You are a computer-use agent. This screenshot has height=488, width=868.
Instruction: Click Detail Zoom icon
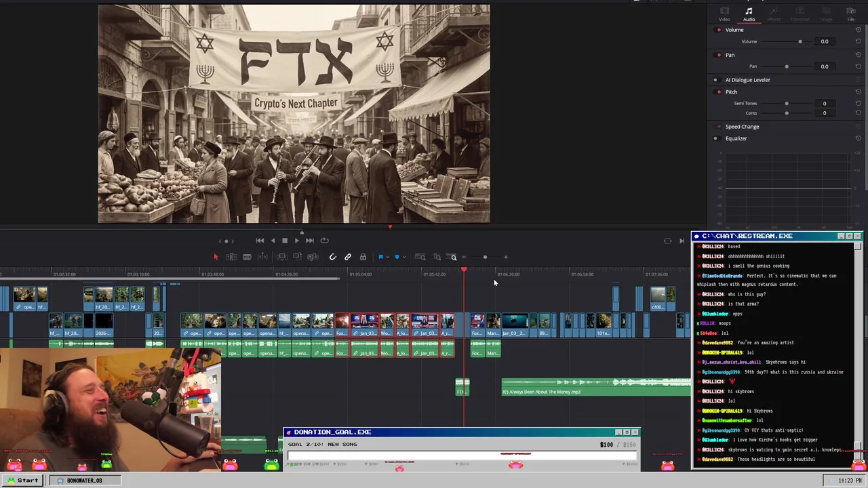(x=437, y=257)
